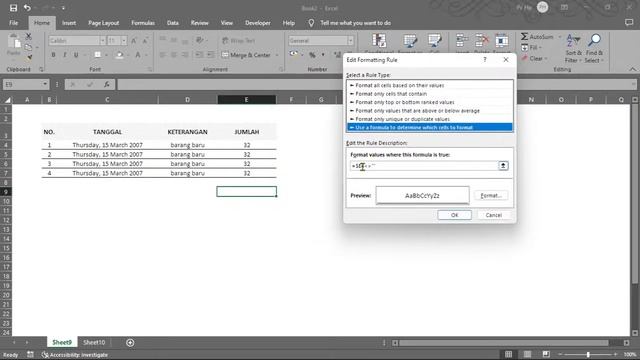Click the Conditional Formatting icon
The width and height of the screenshot is (640, 360).
(x=379, y=41)
